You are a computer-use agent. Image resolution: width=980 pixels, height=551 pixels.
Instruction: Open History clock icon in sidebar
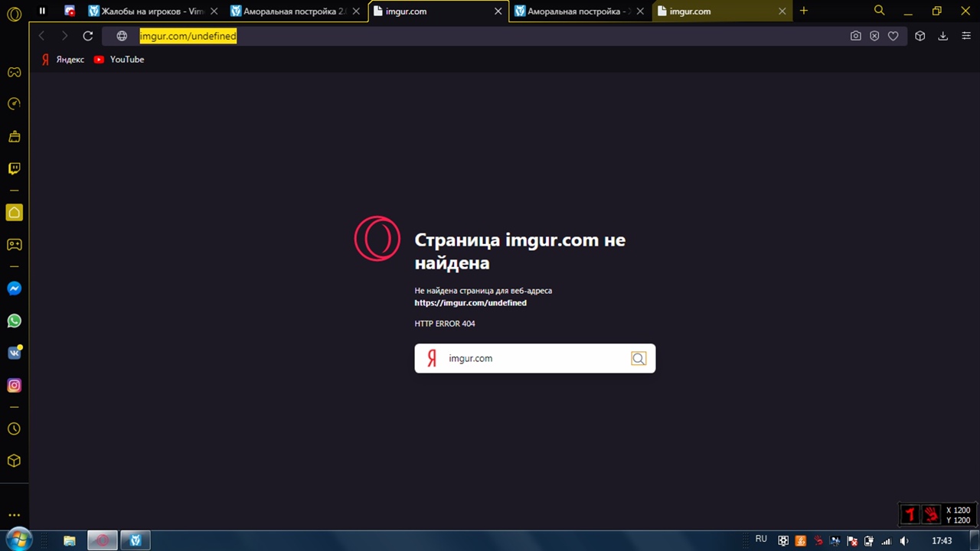pyautogui.click(x=14, y=429)
